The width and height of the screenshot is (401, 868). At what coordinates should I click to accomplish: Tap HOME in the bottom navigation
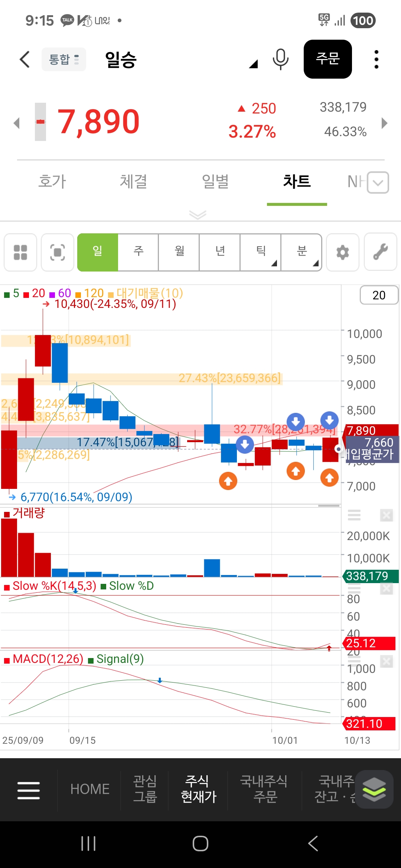click(90, 789)
